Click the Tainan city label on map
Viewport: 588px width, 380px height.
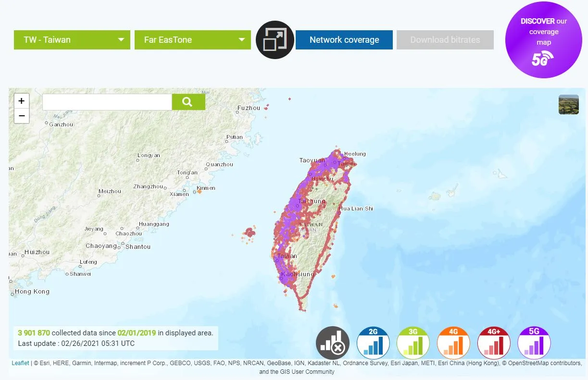pos(287,256)
